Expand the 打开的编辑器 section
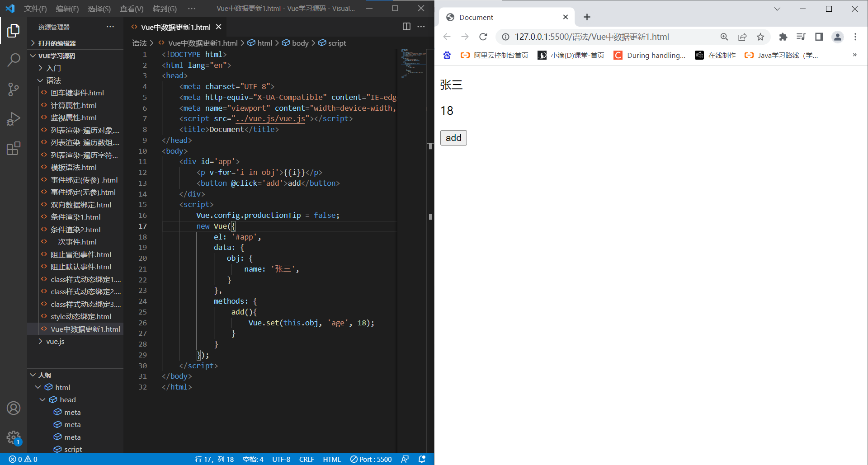The image size is (868, 465). (x=75, y=43)
